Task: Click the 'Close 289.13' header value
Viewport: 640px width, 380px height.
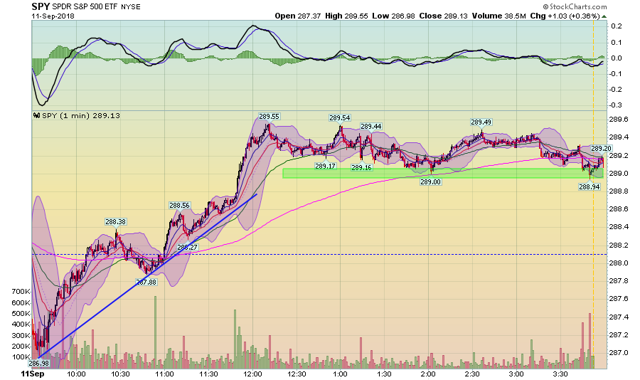Action: click(x=443, y=16)
